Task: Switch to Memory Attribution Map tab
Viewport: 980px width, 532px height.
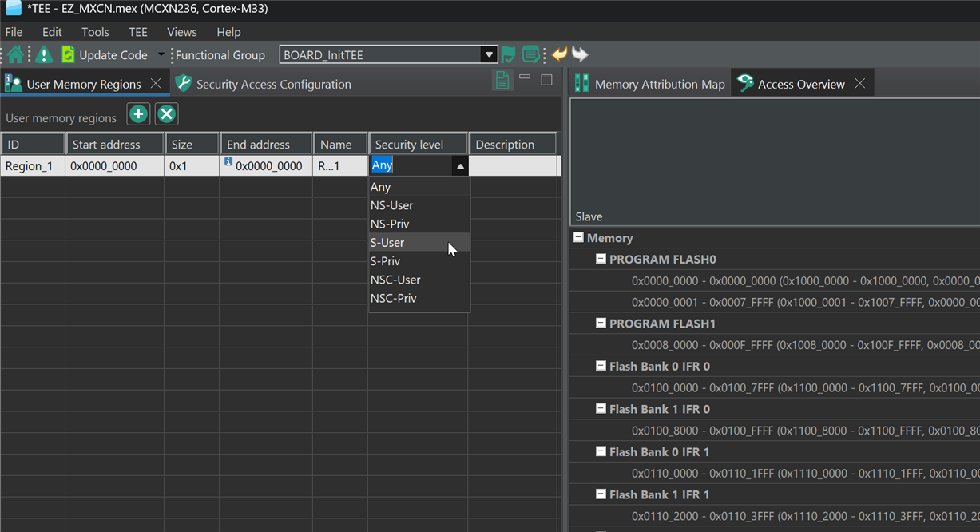Action: pyautogui.click(x=650, y=84)
